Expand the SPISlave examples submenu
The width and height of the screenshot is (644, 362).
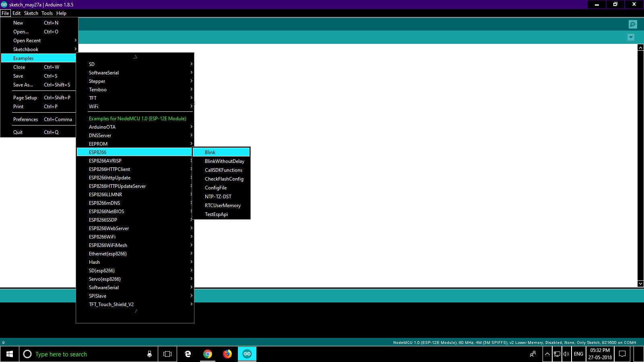coord(135,296)
